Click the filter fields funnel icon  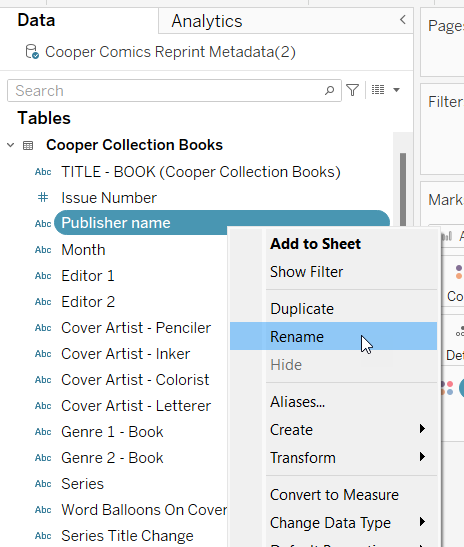352,90
